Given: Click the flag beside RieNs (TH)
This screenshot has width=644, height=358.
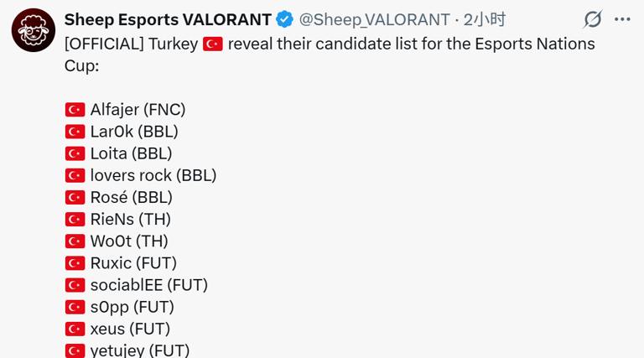Looking at the screenshot, I should coord(75,220).
